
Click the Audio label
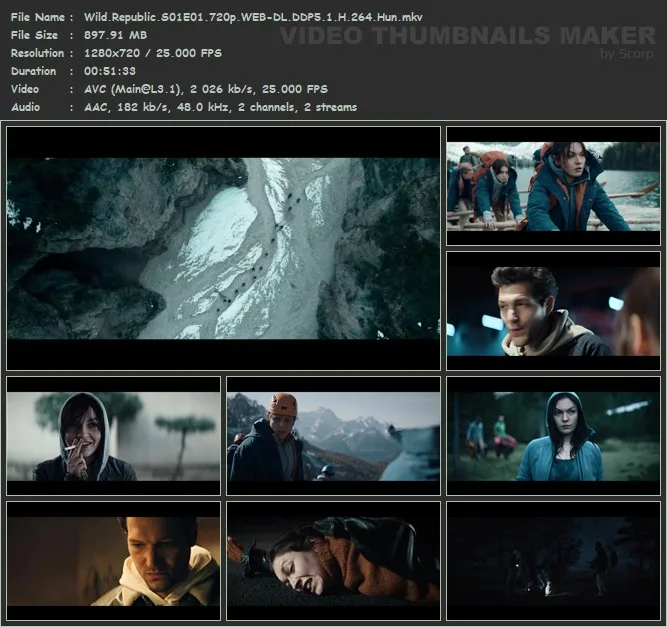point(26,107)
